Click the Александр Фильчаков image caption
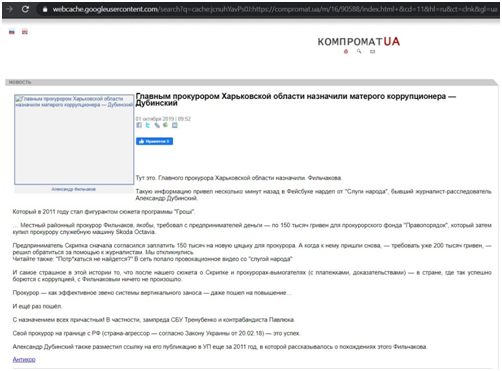The height and width of the screenshot is (371, 502). pyautogui.click(x=74, y=189)
